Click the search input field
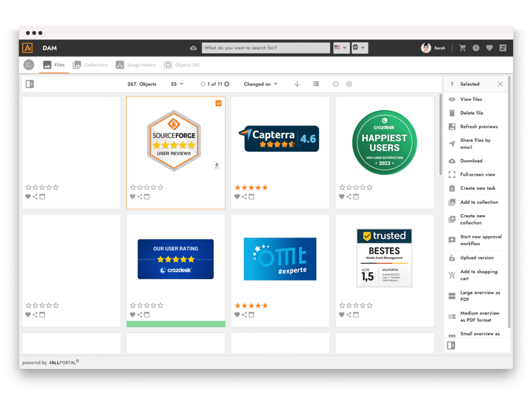 click(265, 48)
